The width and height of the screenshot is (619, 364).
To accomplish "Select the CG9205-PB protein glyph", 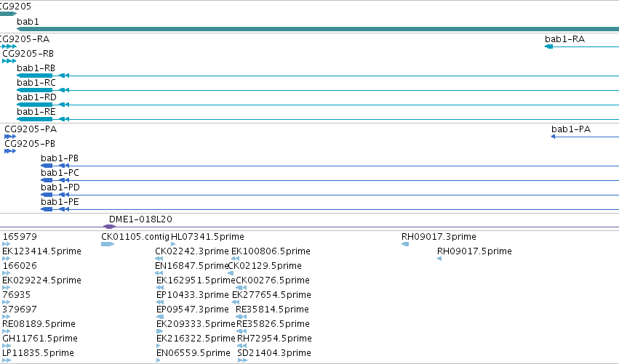I will 10,151.
